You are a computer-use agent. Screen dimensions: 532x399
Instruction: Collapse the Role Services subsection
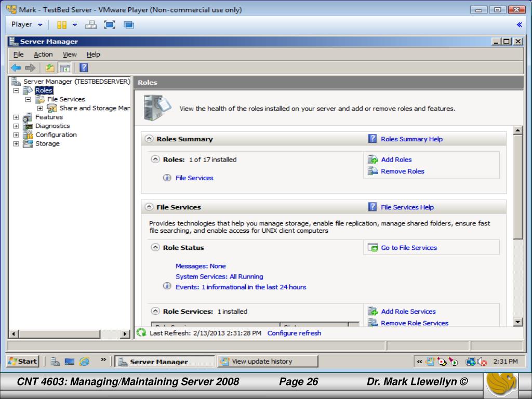click(155, 311)
